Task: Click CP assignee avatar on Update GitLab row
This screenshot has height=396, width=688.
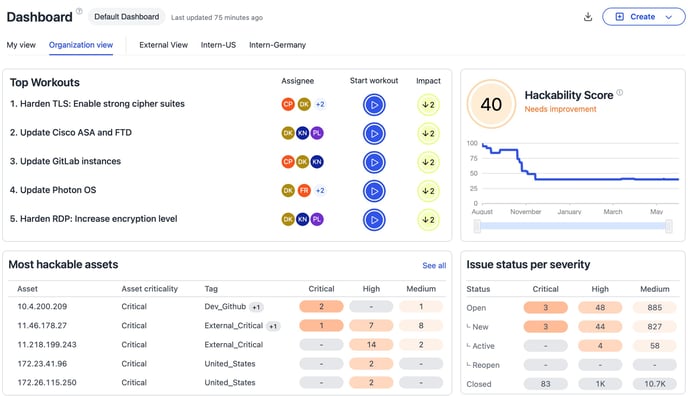Action: (288, 162)
